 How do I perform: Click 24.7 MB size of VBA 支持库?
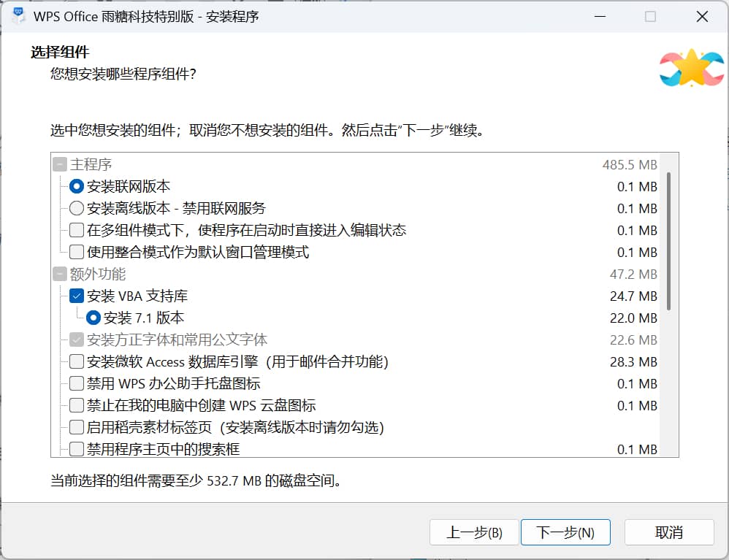coord(633,296)
